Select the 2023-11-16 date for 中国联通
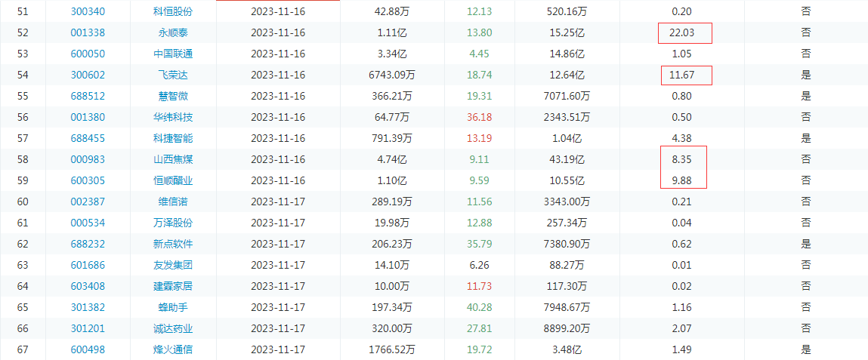 click(x=278, y=54)
